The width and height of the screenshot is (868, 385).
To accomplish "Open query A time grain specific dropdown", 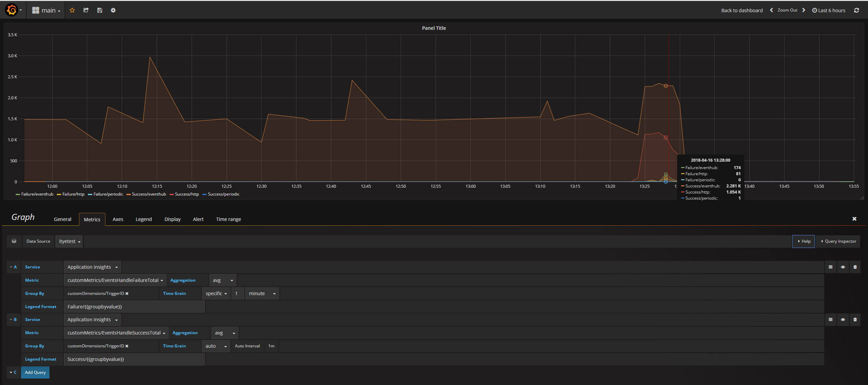I will pos(216,293).
